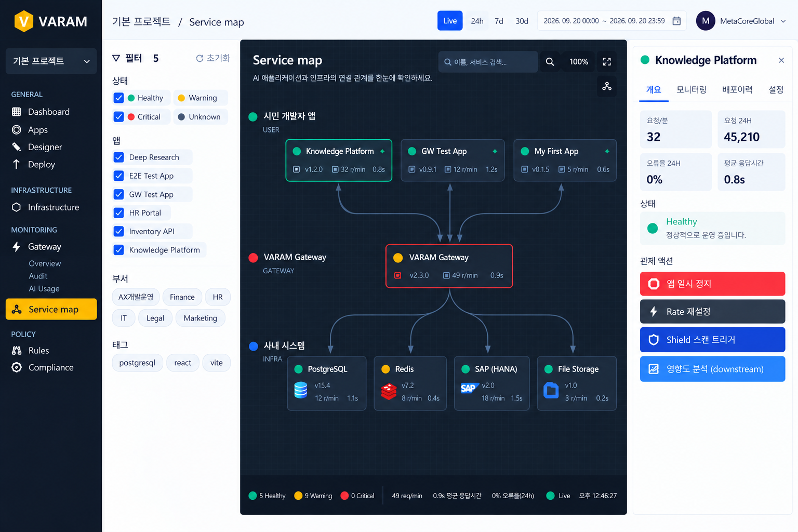Open the 배포이력 tab
This screenshot has width=798, height=532.
tap(737, 89)
